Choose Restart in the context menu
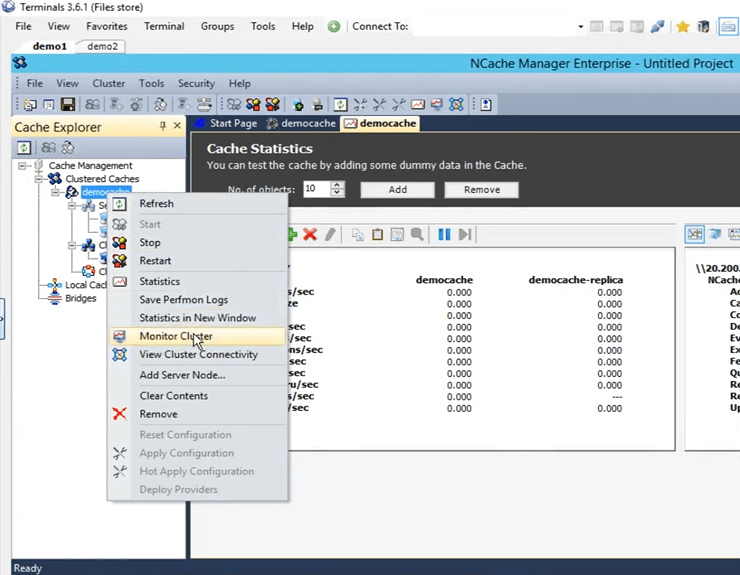 (x=197, y=261)
